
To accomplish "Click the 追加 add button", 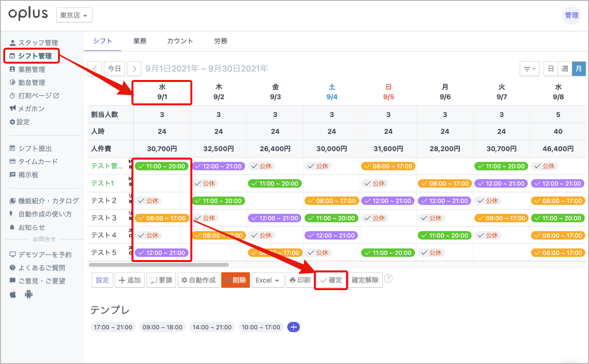I will [x=130, y=280].
